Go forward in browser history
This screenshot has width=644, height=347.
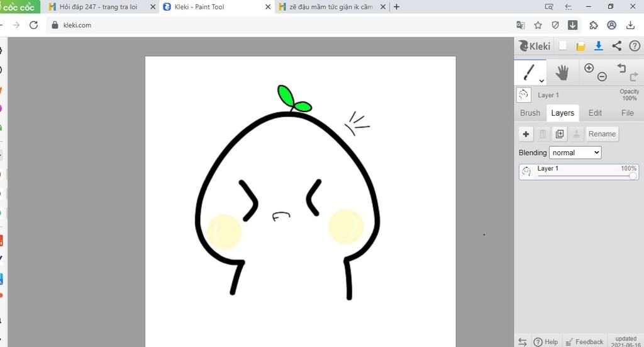(x=16, y=25)
